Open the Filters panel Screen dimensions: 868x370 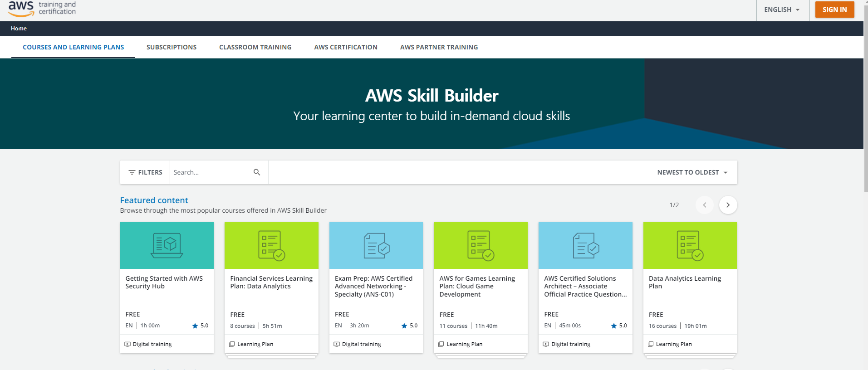(145, 172)
